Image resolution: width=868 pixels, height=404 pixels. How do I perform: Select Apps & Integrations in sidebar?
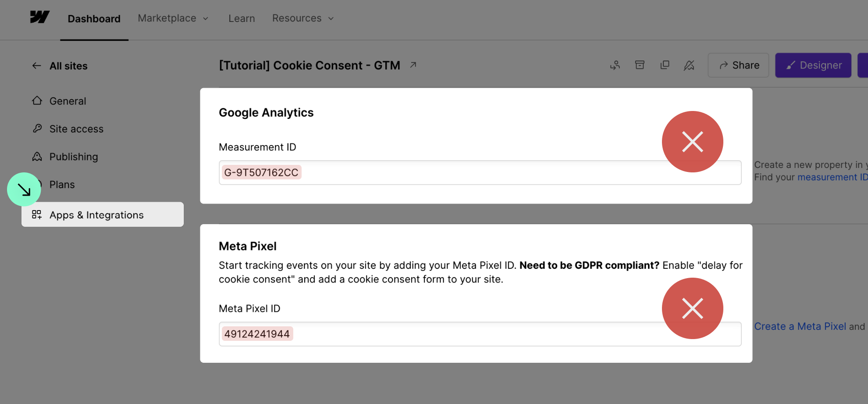(x=103, y=215)
